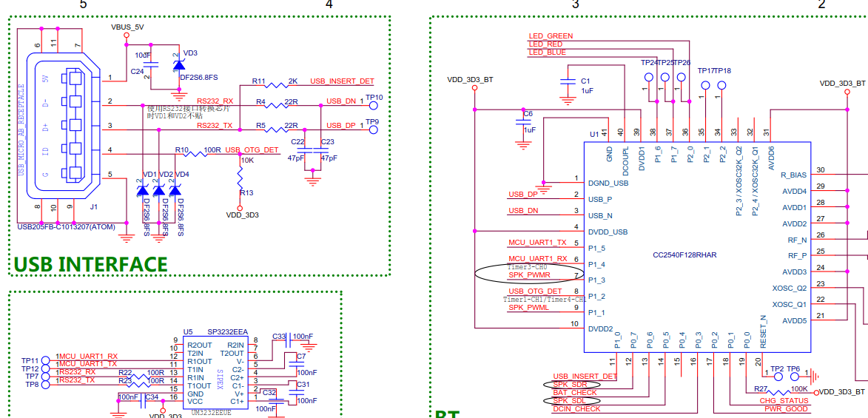Click the DVDD_USB pin name
This screenshot has height=418, width=868.
pos(608,232)
